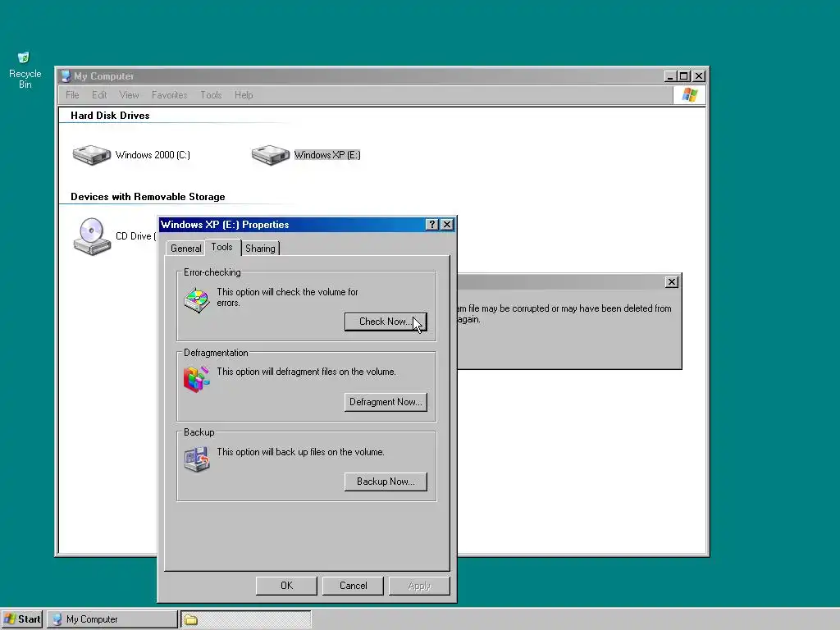Click the Cancel button in Properties
The width and height of the screenshot is (840, 630).
tap(353, 586)
